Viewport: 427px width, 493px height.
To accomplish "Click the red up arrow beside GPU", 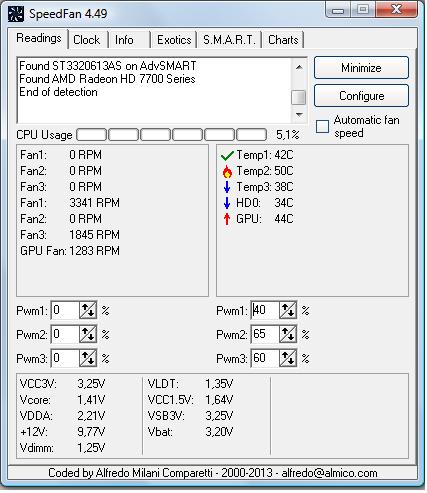I will [227, 219].
